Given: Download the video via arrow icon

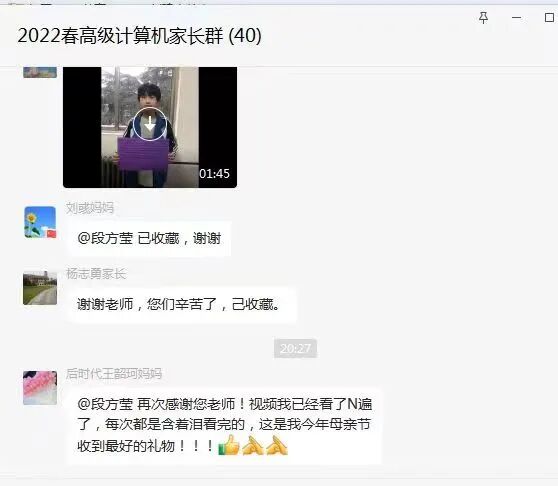Looking at the screenshot, I should tap(150, 124).
